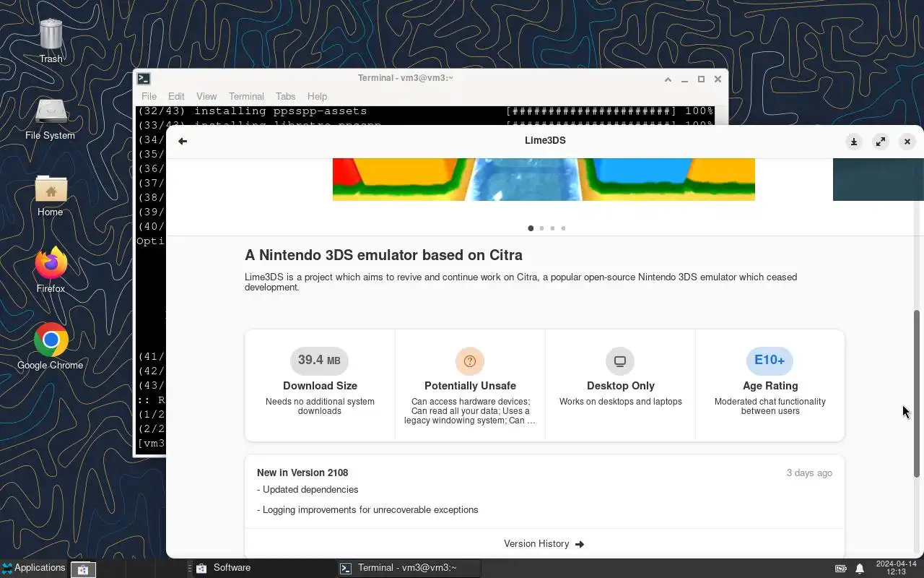The width and height of the screenshot is (924, 578).
Task: Click the Terminal window title bar icon
Action: (x=144, y=79)
